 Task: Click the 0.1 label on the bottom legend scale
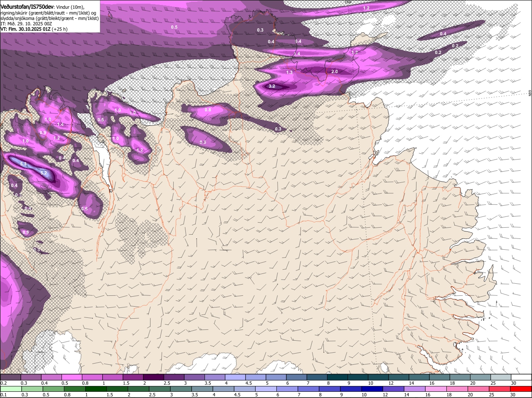[3, 395]
